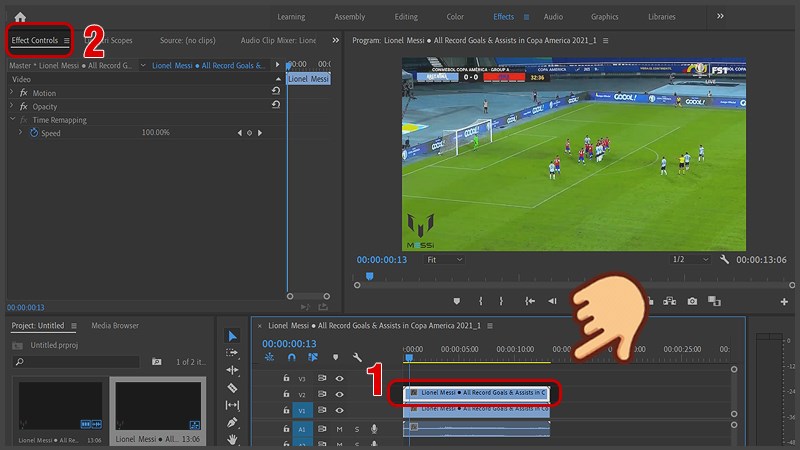Viewport: 800px width, 450px height.
Task: Open the Media Browser tab
Action: 115,326
